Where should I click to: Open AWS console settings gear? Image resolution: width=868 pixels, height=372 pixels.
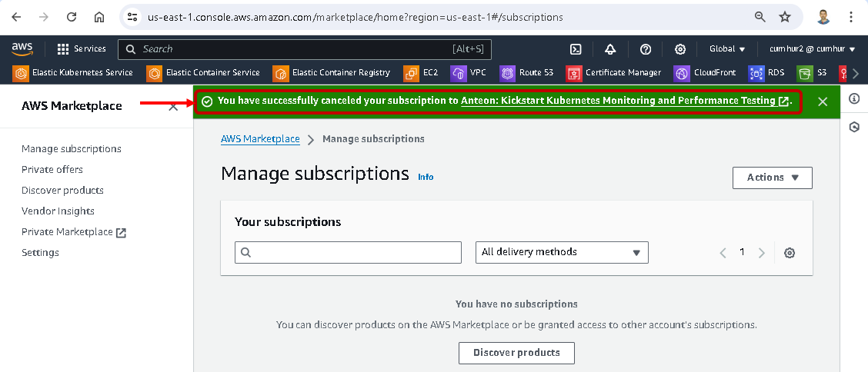(x=680, y=49)
